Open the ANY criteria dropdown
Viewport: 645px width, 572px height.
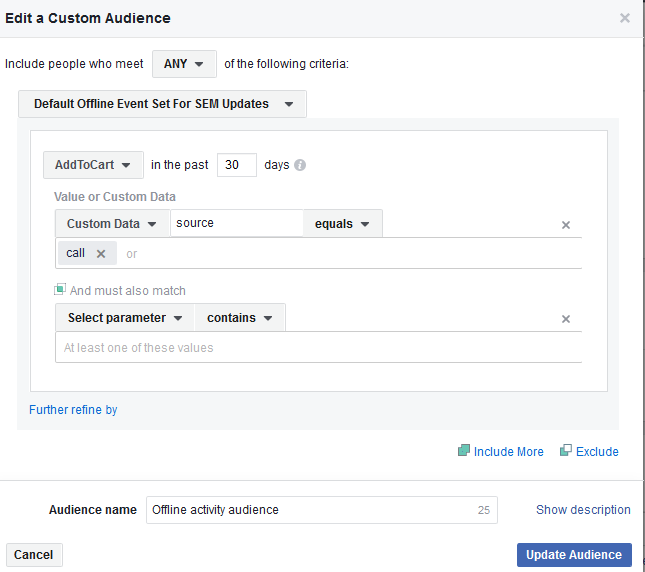point(184,64)
